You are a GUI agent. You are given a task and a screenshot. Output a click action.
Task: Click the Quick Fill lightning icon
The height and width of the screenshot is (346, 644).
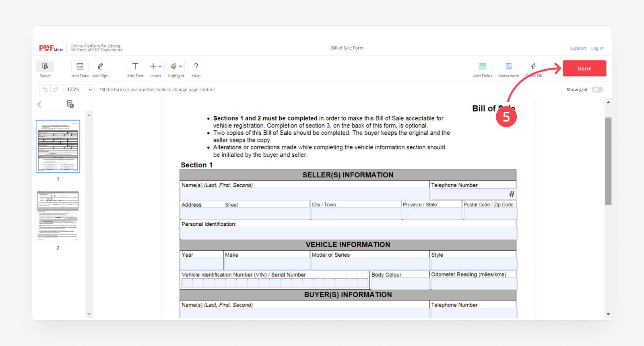point(533,66)
